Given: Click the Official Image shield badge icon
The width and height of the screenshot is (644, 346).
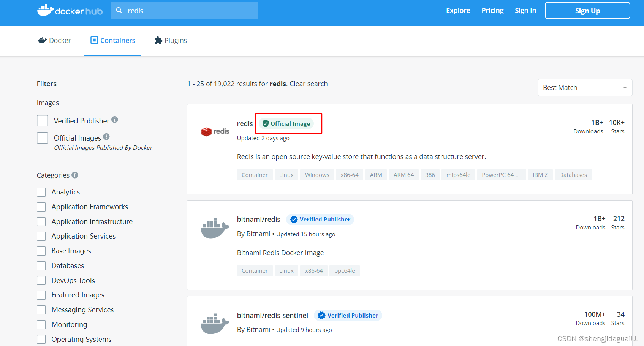Looking at the screenshot, I should 266,123.
